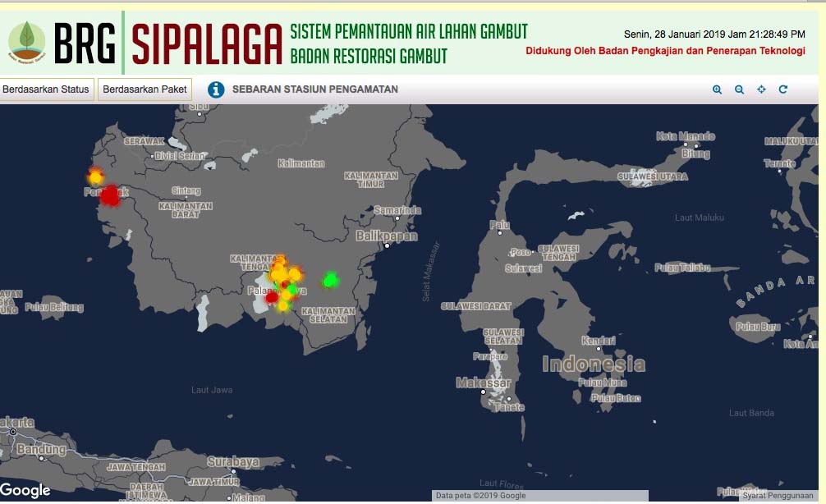The width and height of the screenshot is (826, 504).
Task: Click the SIPALAGA title text
Action: [x=206, y=43]
